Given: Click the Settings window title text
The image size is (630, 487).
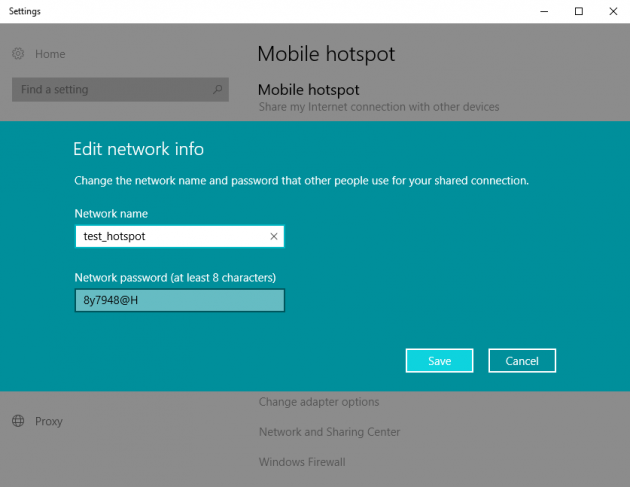Looking at the screenshot, I should coord(25,11).
